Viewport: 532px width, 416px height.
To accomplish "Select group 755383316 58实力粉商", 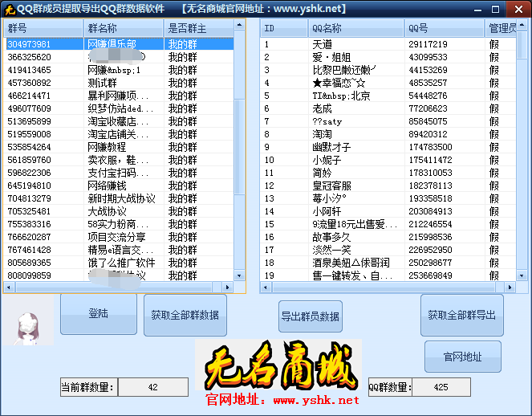I will pyautogui.click(x=119, y=224).
